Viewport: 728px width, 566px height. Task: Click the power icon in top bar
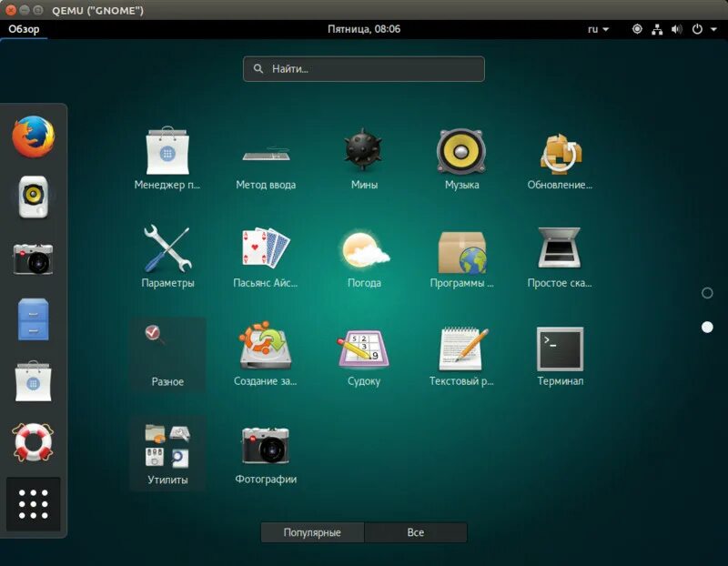tap(697, 29)
